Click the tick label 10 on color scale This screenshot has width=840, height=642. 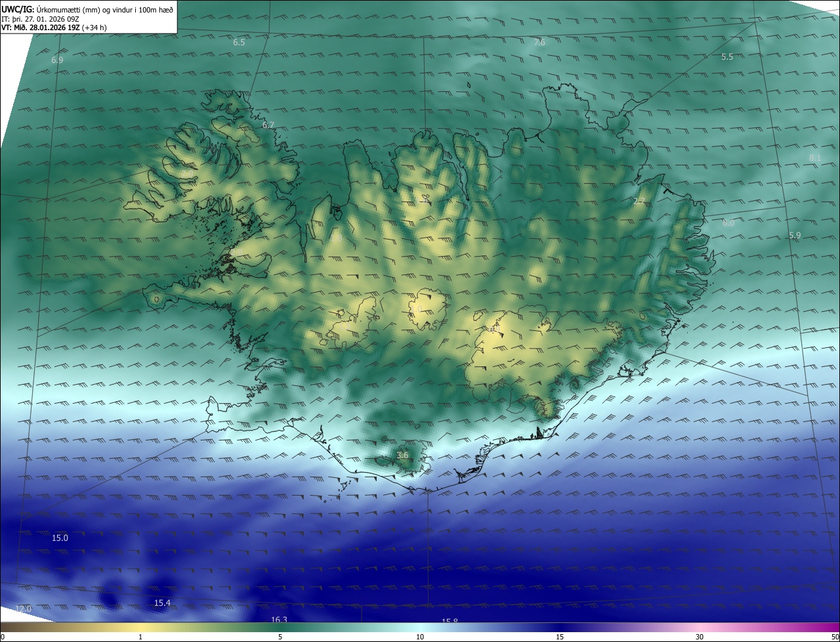tap(420, 637)
